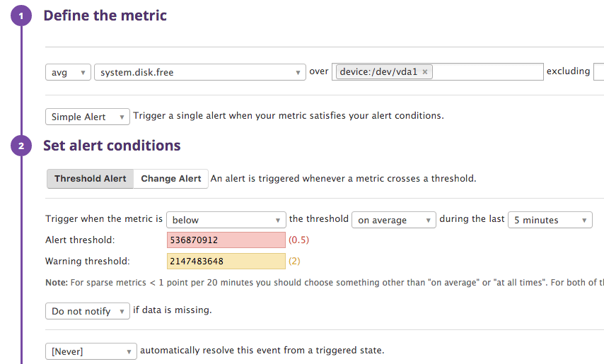Click the step 2 circle marker
The image size is (604, 364).
(x=21, y=146)
